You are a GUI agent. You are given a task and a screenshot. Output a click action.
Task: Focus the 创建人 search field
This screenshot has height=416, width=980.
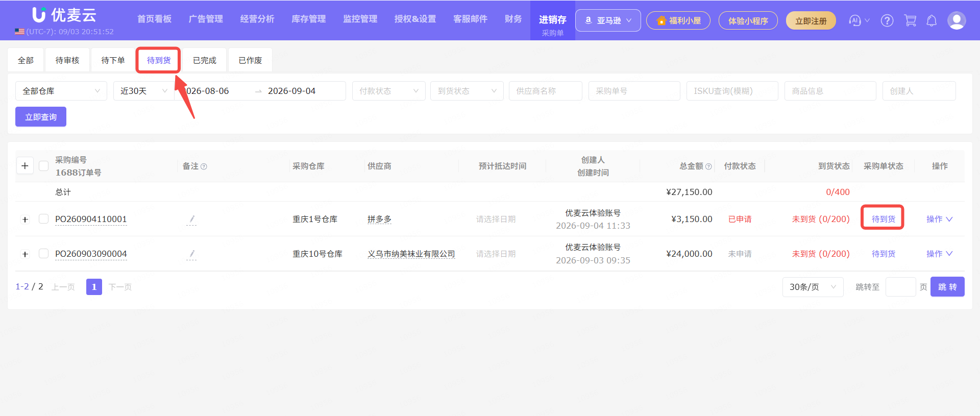[919, 91]
